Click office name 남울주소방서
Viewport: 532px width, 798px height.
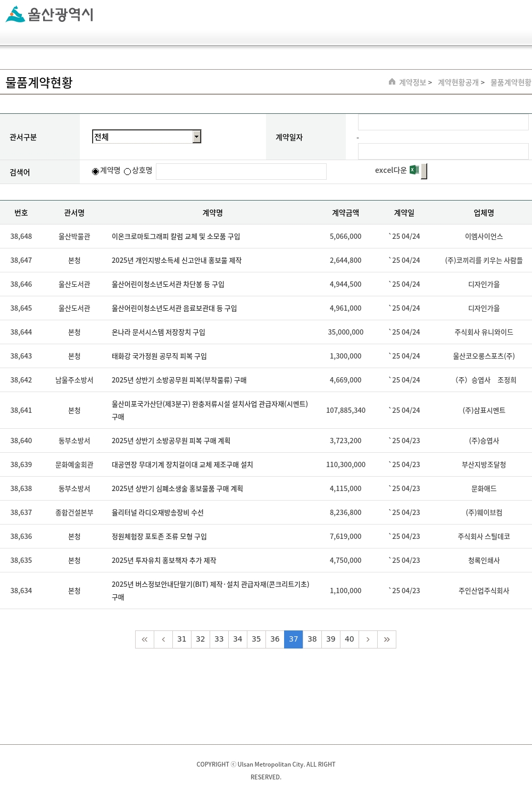74,380
